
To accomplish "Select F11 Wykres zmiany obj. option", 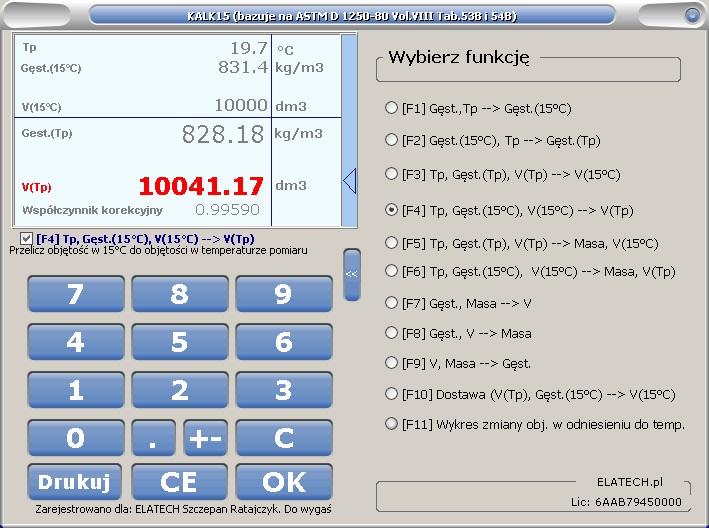I will [535, 424].
